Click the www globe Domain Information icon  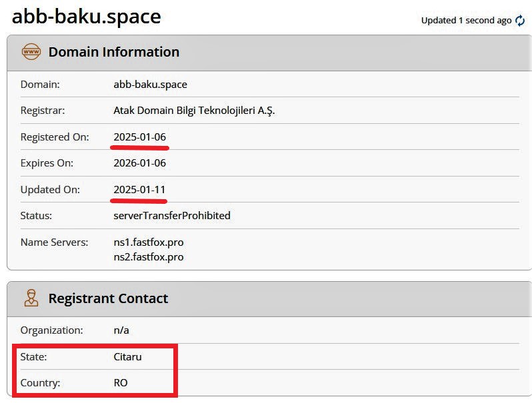[x=31, y=52]
